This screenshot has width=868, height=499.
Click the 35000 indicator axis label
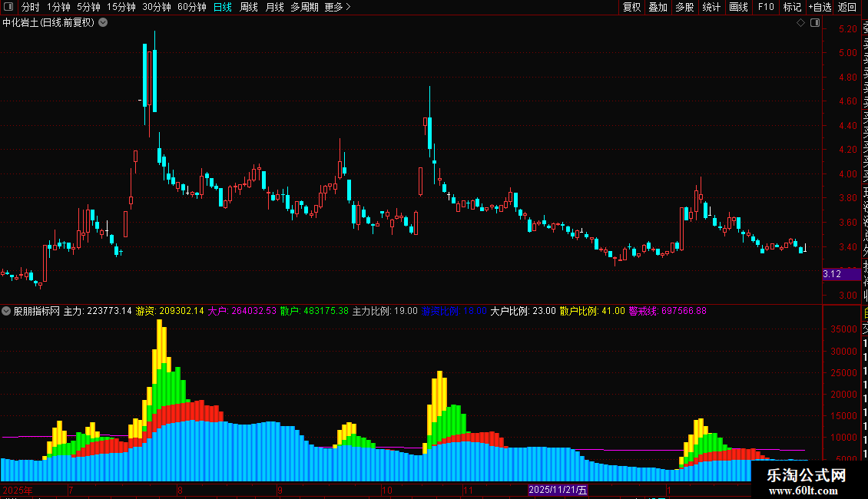843,329
